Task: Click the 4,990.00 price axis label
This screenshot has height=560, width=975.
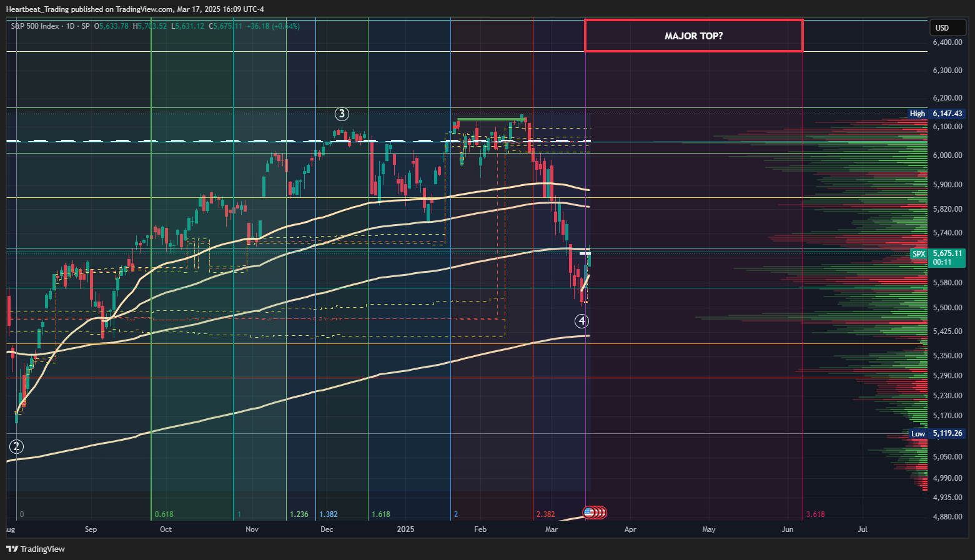Action: click(948, 478)
